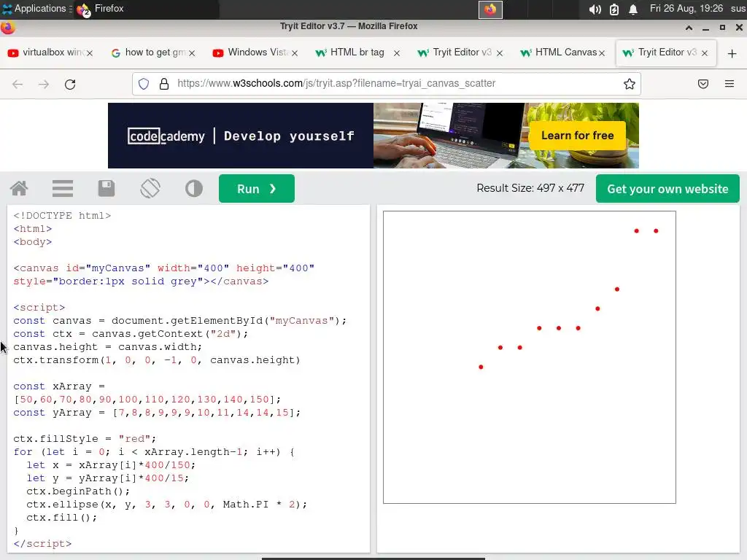The image size is (747, 560).
Task: Click the canvas.height = canvas.width; line
Action: tap(108, 346)
